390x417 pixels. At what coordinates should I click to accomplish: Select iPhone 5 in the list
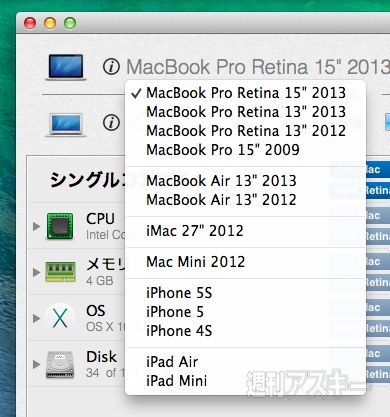[246, 312]
